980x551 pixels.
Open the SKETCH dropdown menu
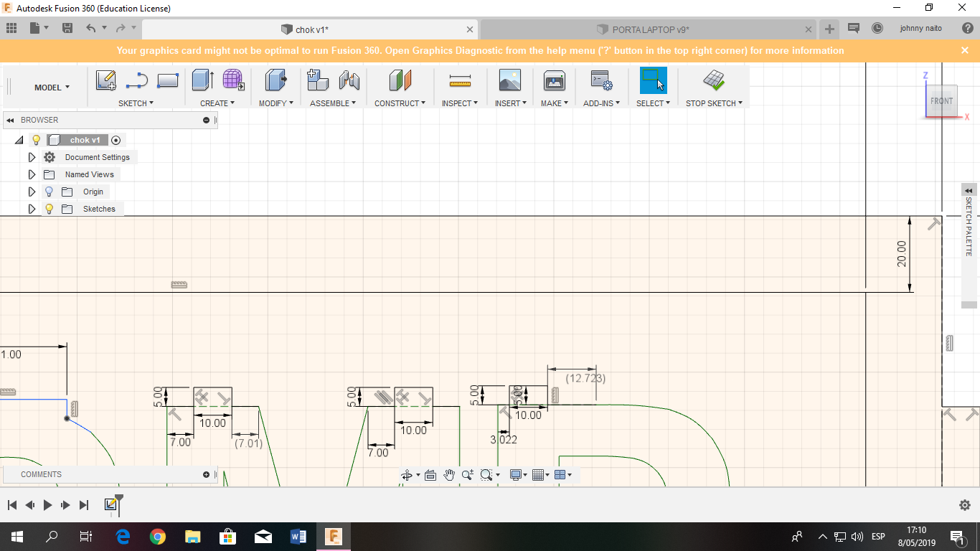click(136, 103)
